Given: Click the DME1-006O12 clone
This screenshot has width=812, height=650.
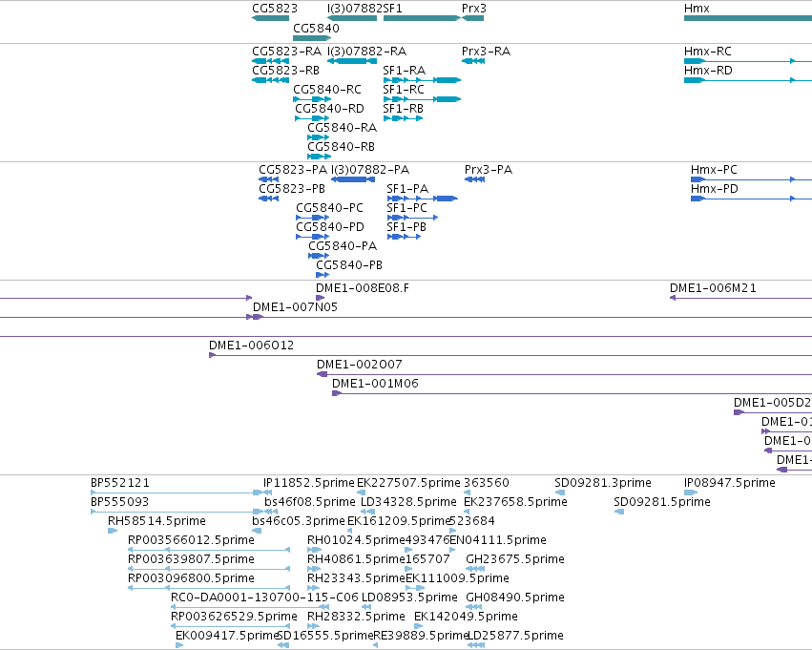Looking at the screenshot, I should tap(510, 355).
